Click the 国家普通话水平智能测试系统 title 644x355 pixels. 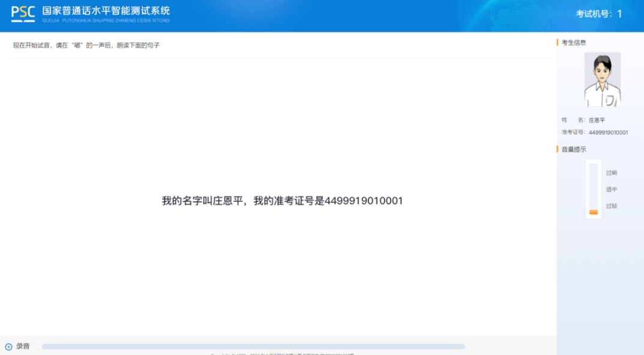(106, 11)
